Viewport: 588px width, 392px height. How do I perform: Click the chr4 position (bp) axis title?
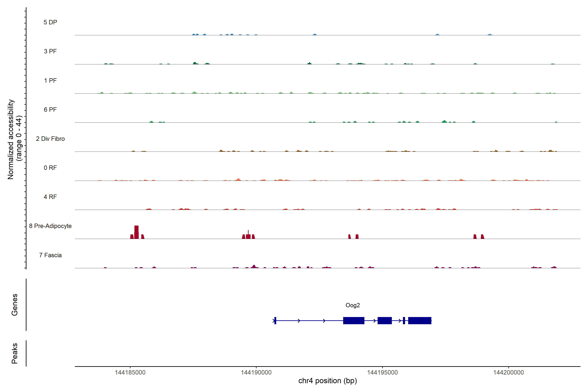[327, 381]
